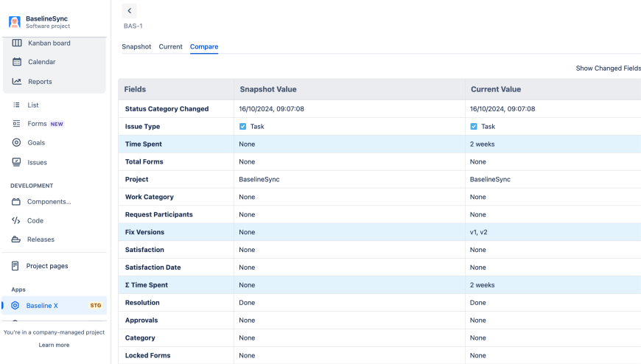Click the Task checkbox in Snapshot Value column
This screenshot has height=364, width=641.
pyautogui.click(x=243, y=127)
